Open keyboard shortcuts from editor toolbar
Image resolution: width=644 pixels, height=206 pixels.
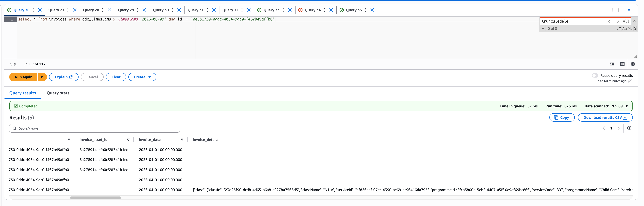pos(622,64)
